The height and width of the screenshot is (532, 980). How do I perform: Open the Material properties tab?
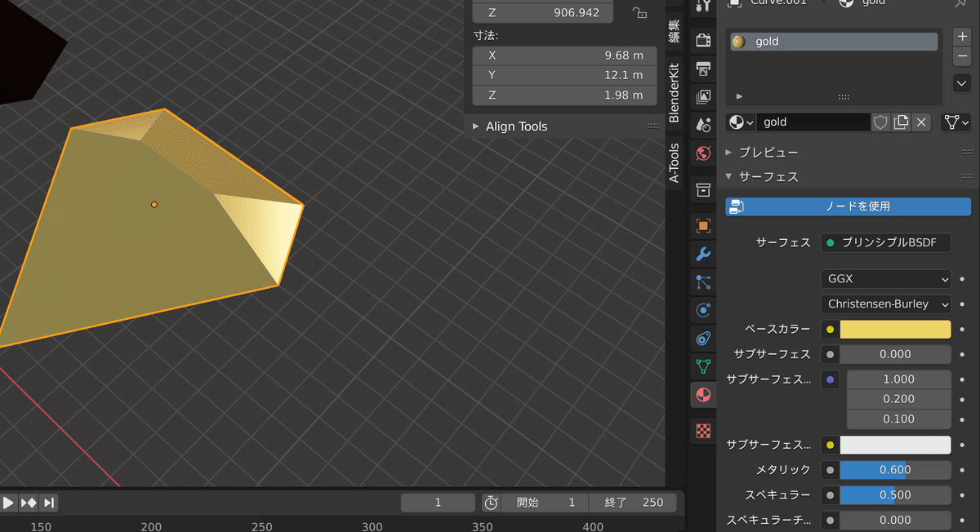coord(702,396)
